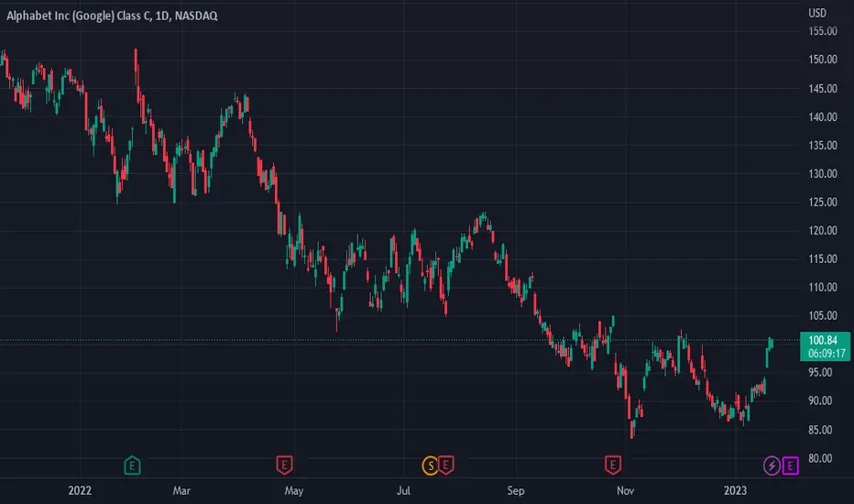854x504 pixels.
Task: Click the 120.00 price axis label
Action: 823,231
